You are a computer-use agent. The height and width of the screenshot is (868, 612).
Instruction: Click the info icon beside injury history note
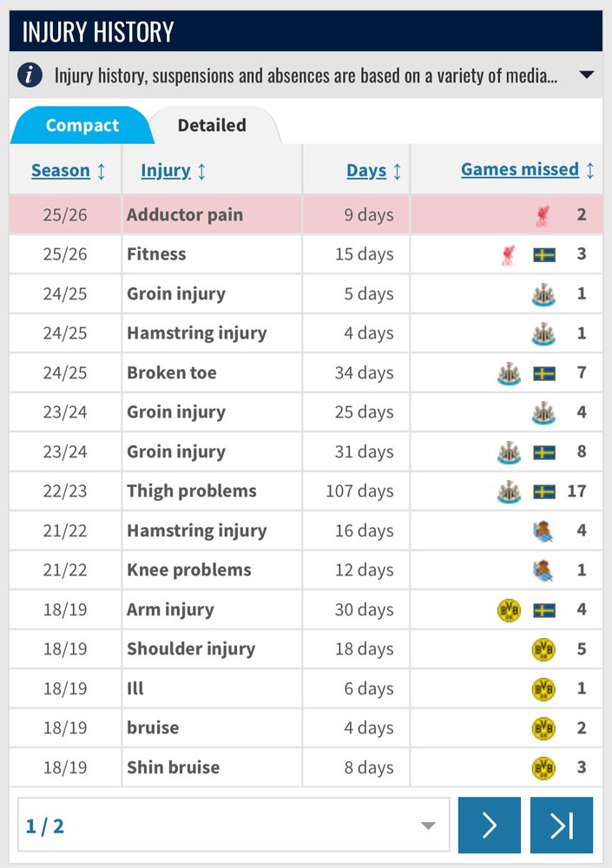[x=30, y=75]
